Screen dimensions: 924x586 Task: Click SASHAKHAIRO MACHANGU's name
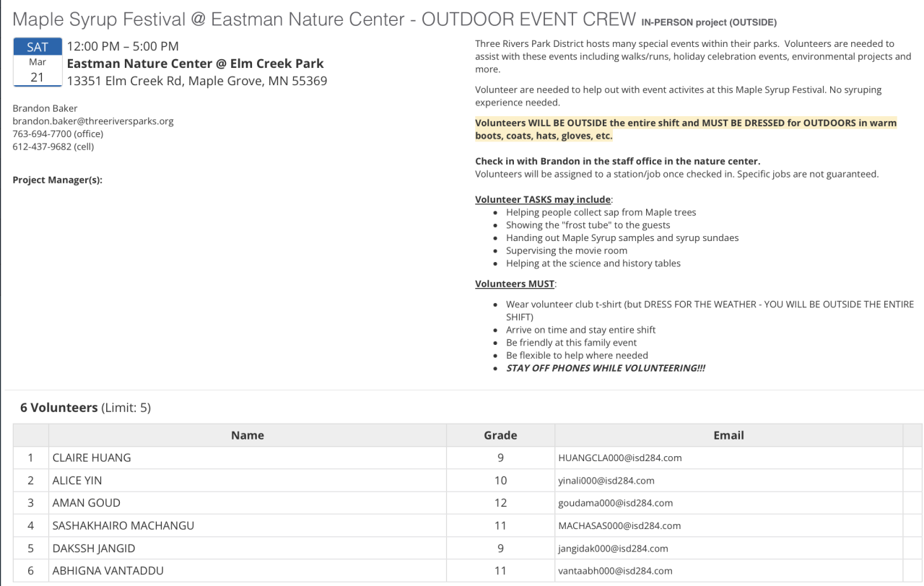tap(123, 525)
